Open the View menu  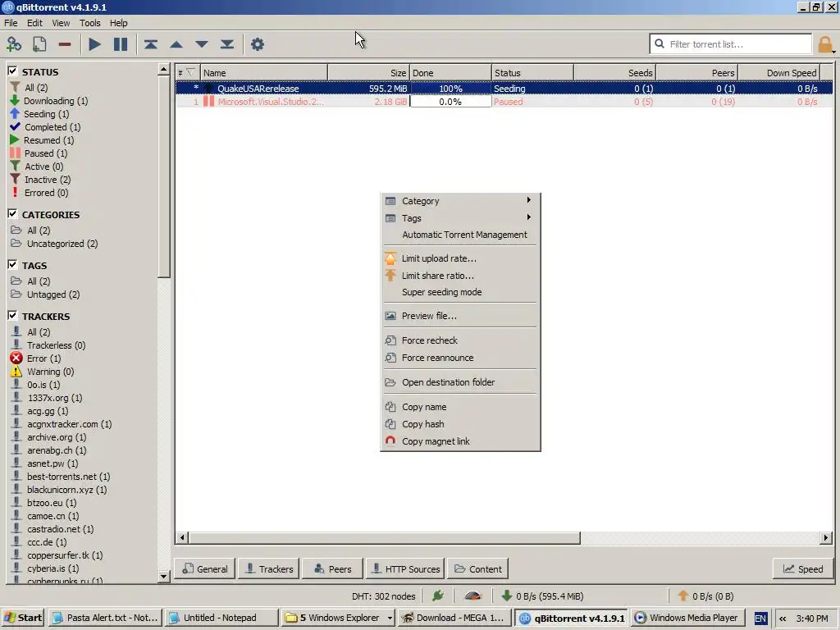pos(61,23)
